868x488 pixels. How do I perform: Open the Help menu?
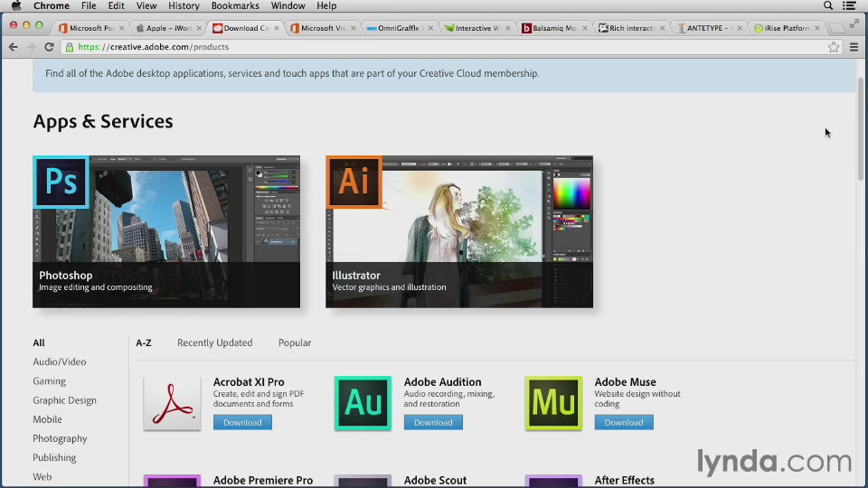tap(326, 5)
